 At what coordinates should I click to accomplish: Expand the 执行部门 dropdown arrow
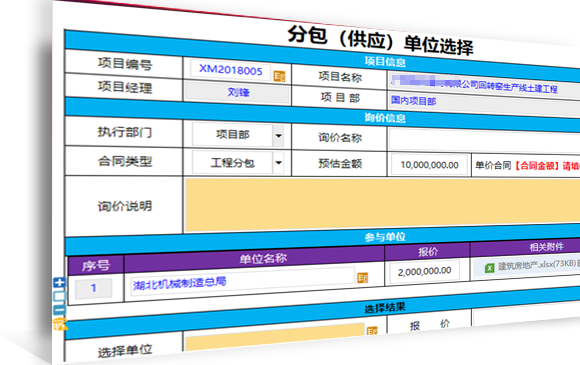279,136
